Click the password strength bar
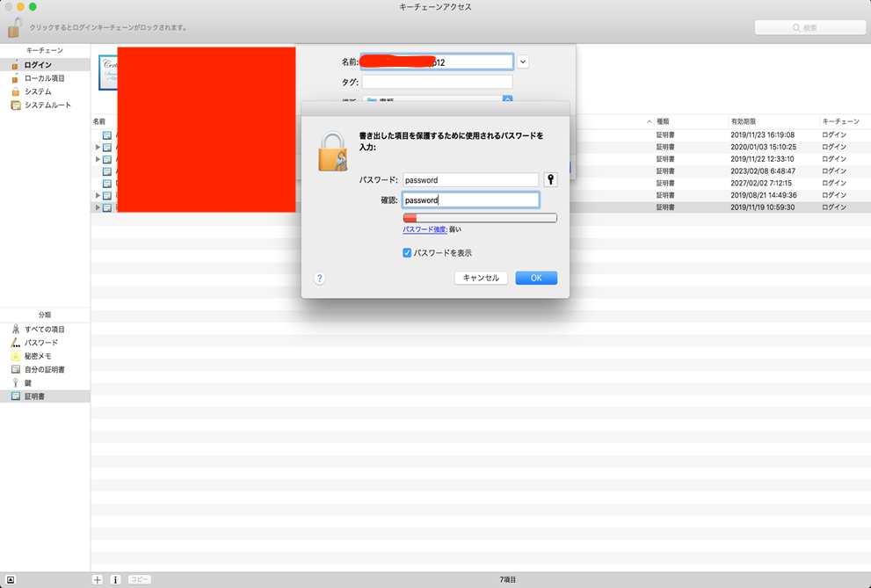 point(480,218)
